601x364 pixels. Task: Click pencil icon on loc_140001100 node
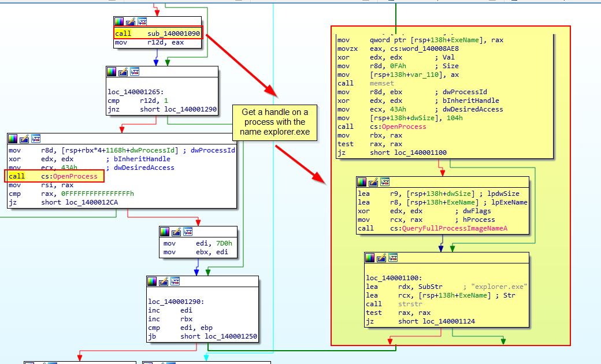pos(381,258)
